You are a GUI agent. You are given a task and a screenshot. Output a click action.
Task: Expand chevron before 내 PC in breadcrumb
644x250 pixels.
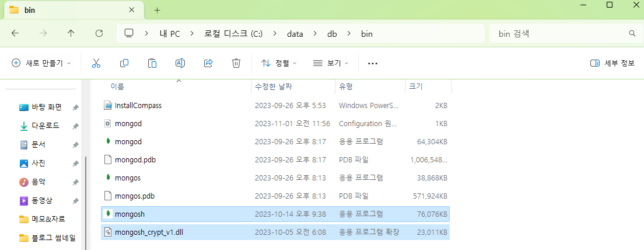click(146, 34)
